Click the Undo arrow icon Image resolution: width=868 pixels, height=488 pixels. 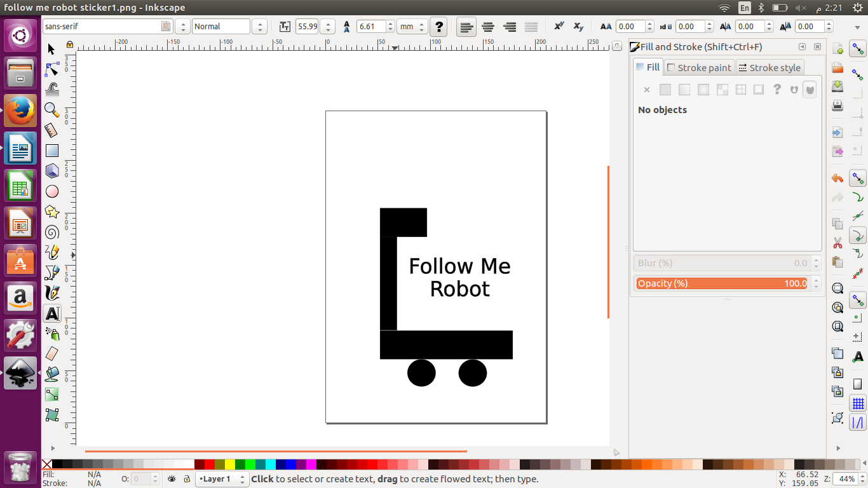(837, 179)
